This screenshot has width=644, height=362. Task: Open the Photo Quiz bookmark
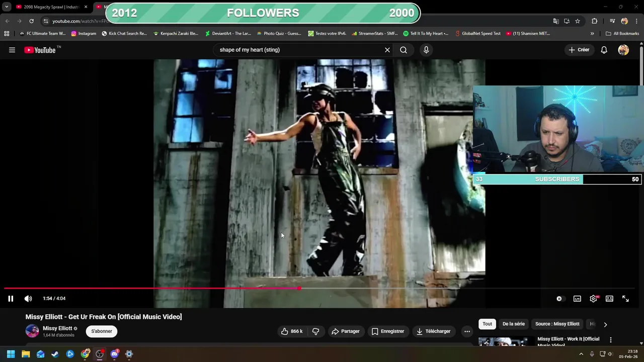[x=279, y=34]
